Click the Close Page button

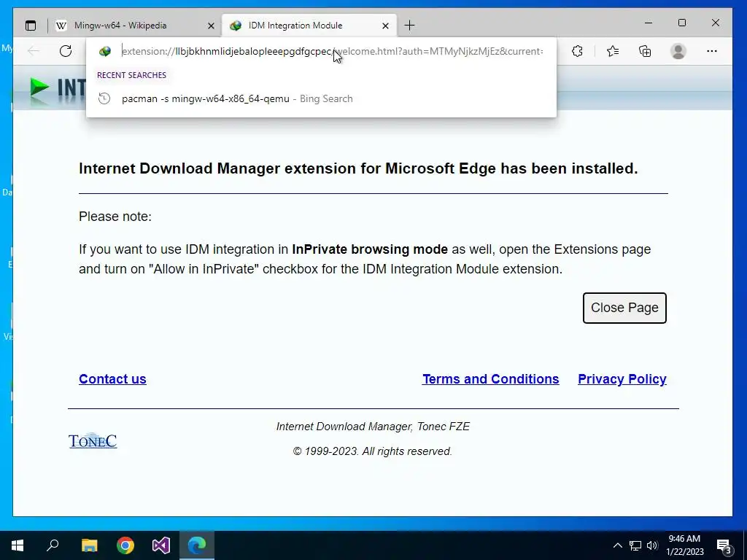[624, 308]
